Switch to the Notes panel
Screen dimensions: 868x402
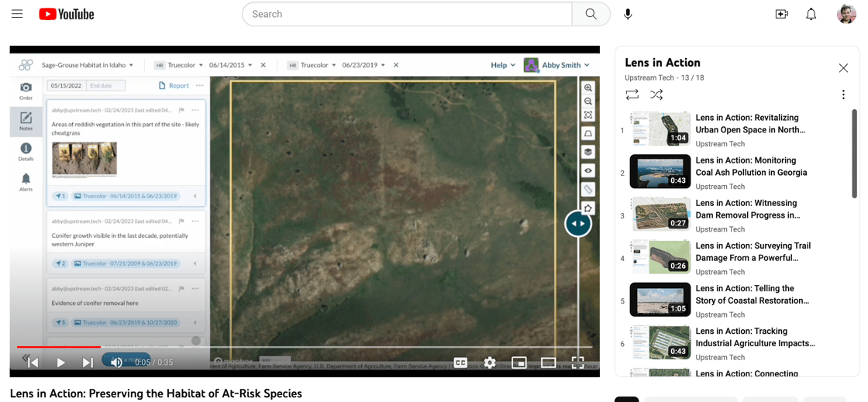pos(26,122)
